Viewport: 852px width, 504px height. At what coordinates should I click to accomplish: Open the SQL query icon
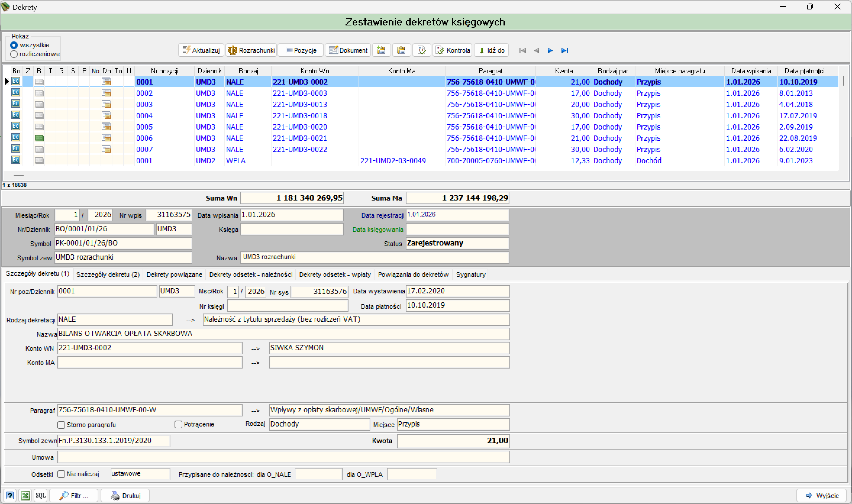(41, 495)
